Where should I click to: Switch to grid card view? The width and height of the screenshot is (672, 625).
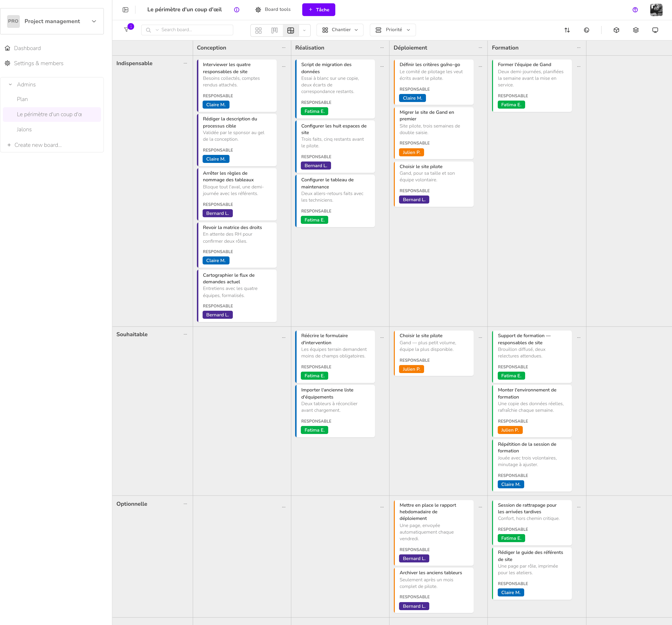(x=258, y=30)
